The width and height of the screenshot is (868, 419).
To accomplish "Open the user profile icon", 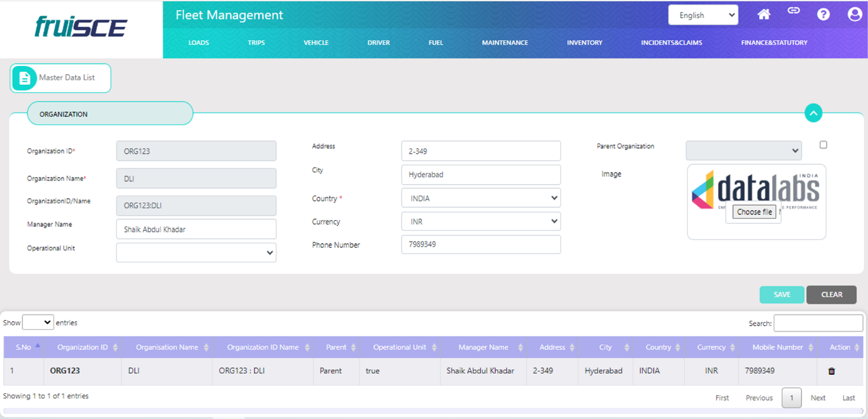I will [x=854, y=14].
